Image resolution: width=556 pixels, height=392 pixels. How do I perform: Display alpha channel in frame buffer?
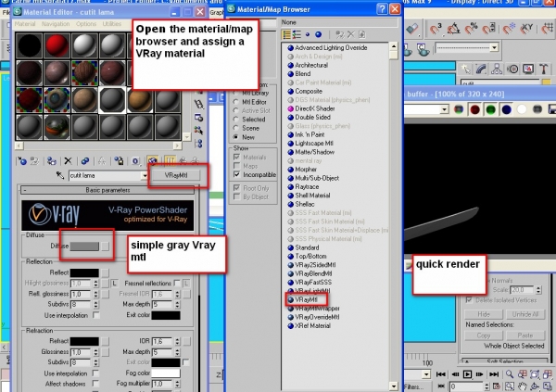point(522,109)
